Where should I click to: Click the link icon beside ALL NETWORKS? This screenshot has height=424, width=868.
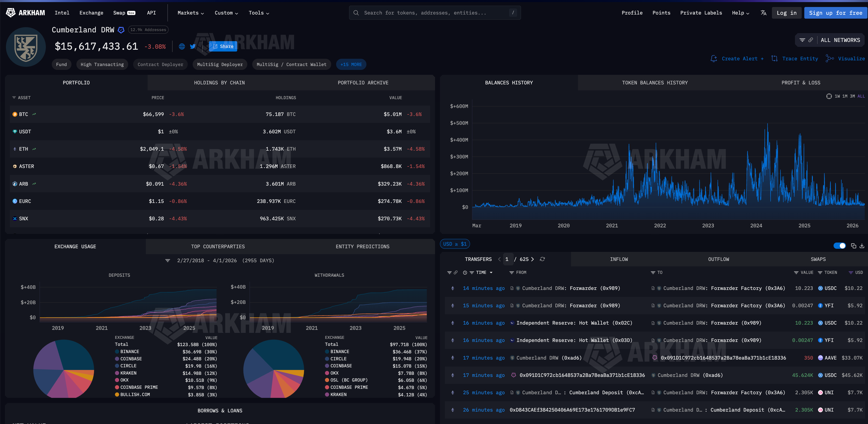tap(811, 40)
